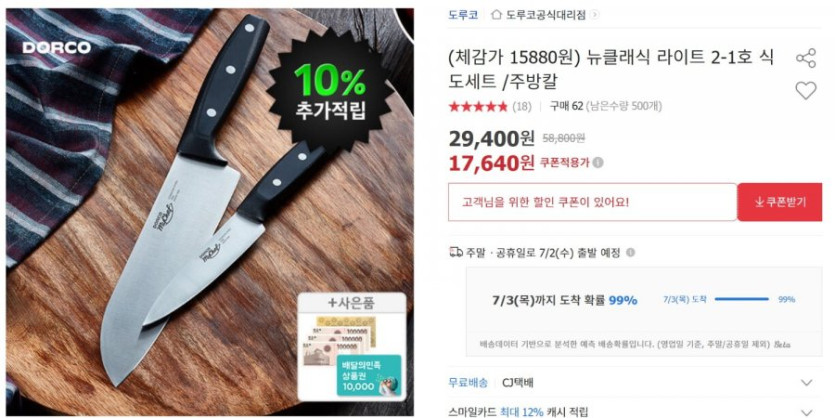Click the review count (18)
The height and width of the screenshot is (418, 835).
click(522, 106)
